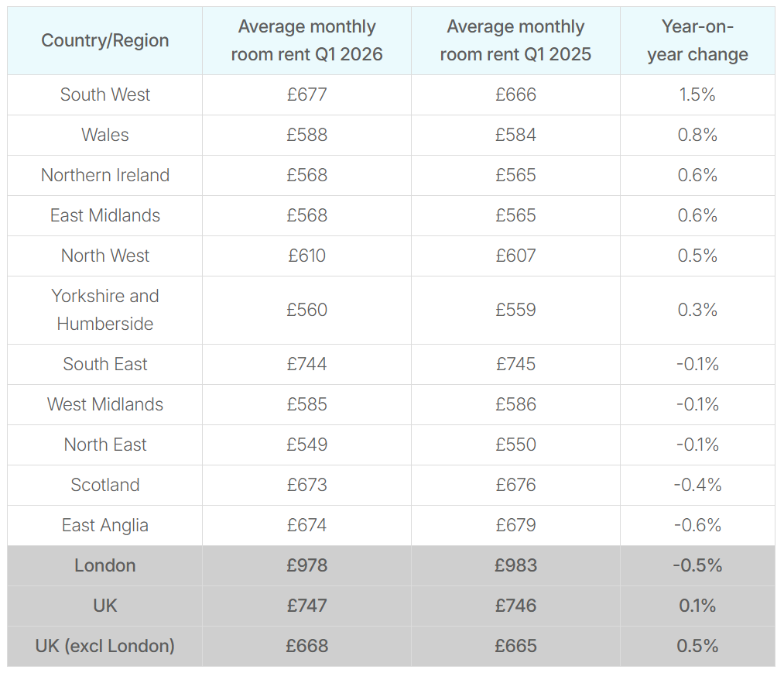The width and height of the screenshot is (784, 673).
Task: Click the South West 1.5% change value
Action: tap(697, 94)
